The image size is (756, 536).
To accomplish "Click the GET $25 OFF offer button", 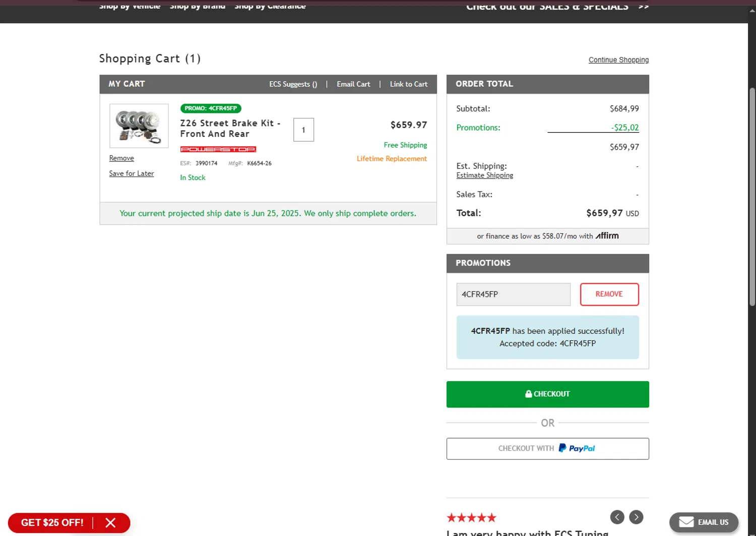I will 52,523.
